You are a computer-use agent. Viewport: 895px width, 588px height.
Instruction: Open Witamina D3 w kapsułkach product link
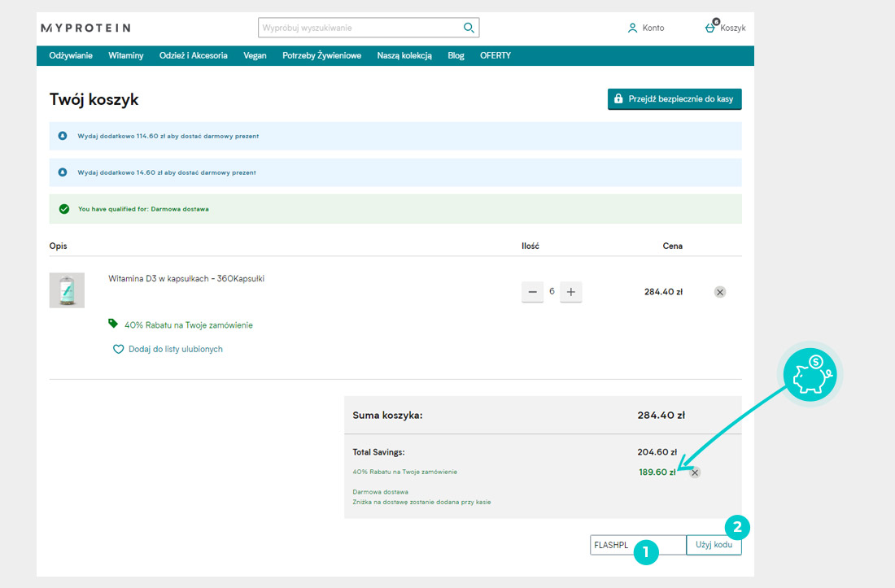click(x=186, y=278)
